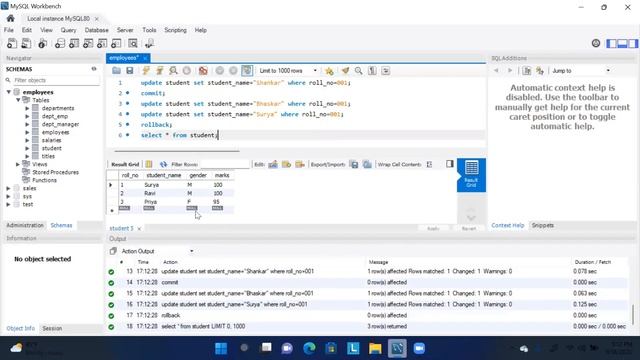Viewport: 640px width, 360px height.
Task: Open the Scripting menu
Action: (x=175, y=30)
